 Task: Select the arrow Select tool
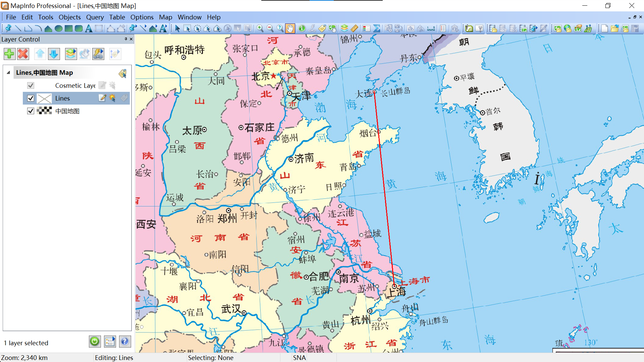click(x=177, y=28)
